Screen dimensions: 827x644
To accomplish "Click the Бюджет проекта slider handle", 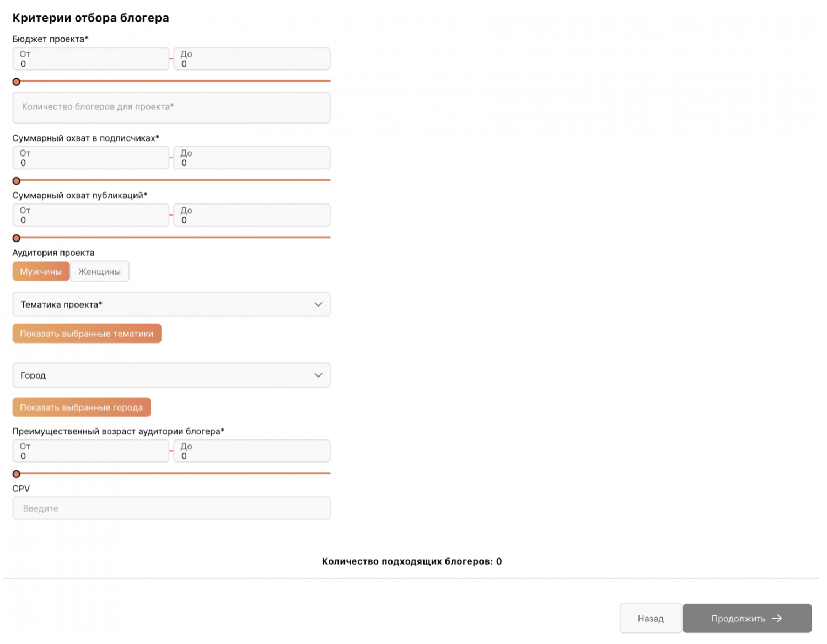I will pos(17,82).
